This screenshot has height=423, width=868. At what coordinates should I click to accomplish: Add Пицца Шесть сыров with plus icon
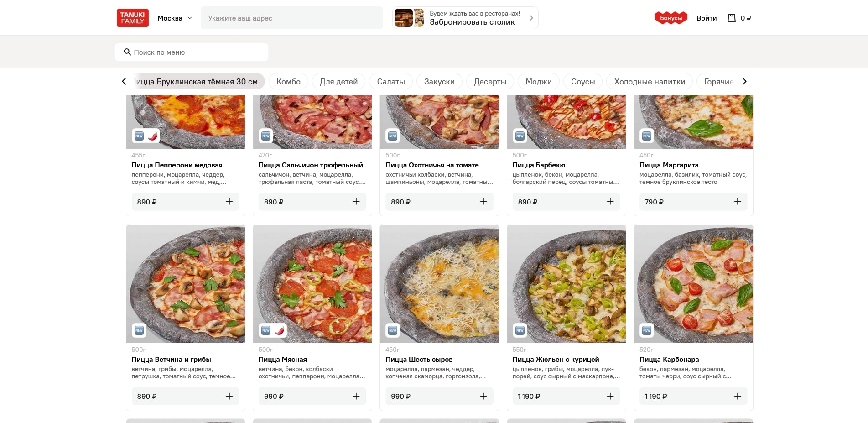[x=483, y=397]
